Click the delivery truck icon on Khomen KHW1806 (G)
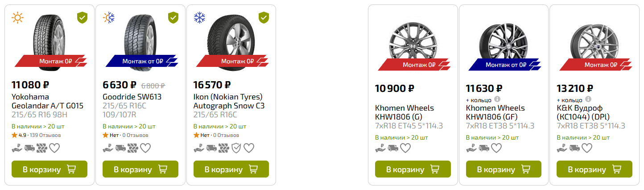The height and width of the screenshot is (190, 644). (393, 148)
